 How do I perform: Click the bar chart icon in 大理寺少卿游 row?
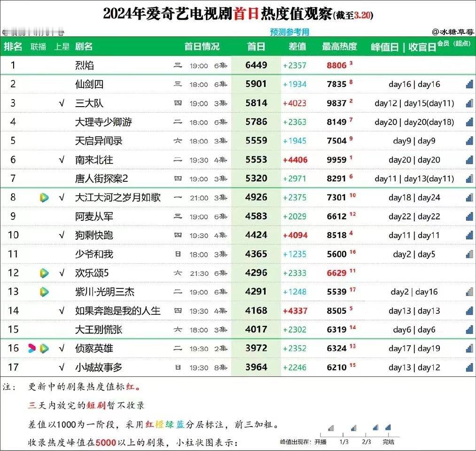tap(469, 122)
